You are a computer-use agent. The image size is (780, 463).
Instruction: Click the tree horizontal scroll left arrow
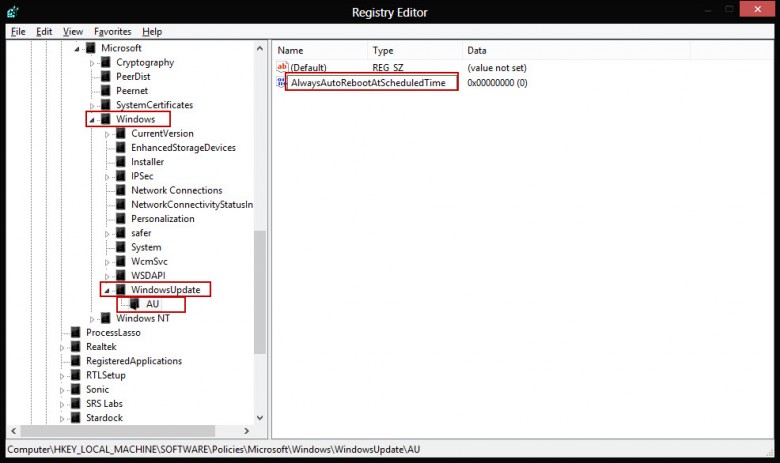tap(13, 431)
